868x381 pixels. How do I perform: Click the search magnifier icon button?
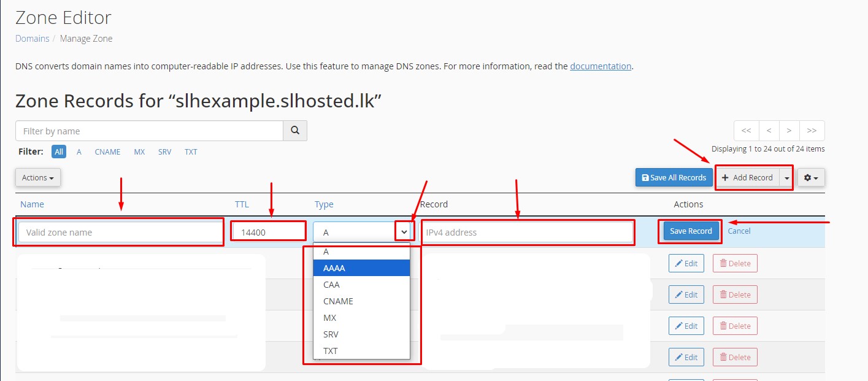coord(295,131)
